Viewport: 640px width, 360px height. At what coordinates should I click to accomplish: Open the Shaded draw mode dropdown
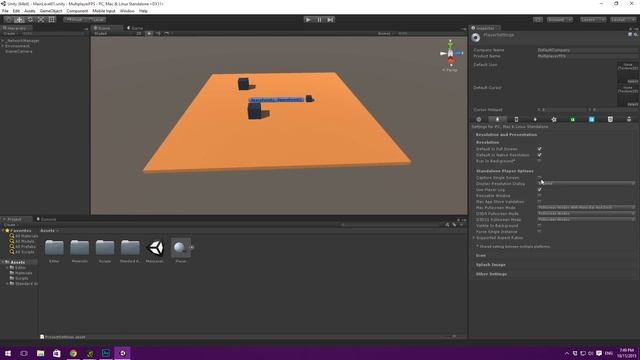tap(112, 33)
